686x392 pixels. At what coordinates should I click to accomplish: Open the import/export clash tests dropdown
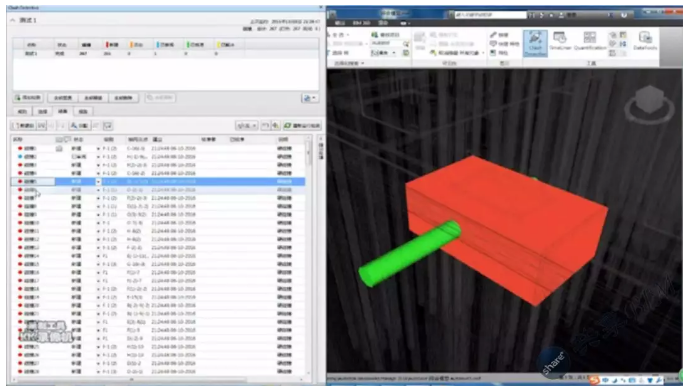[x=310, y=98]
